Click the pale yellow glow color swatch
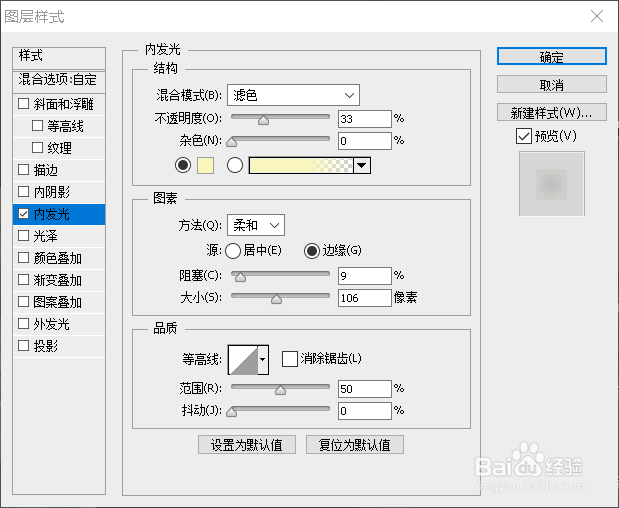 pos(205,165)
